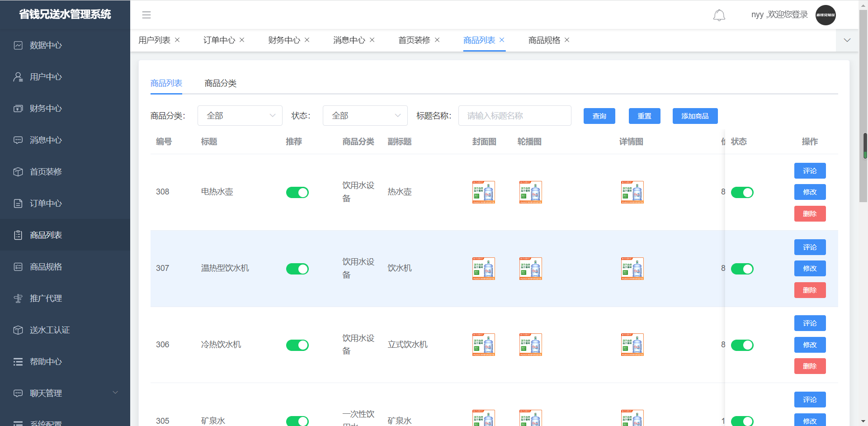Switch to the 商品分类 sub-tab

[220, 83]
